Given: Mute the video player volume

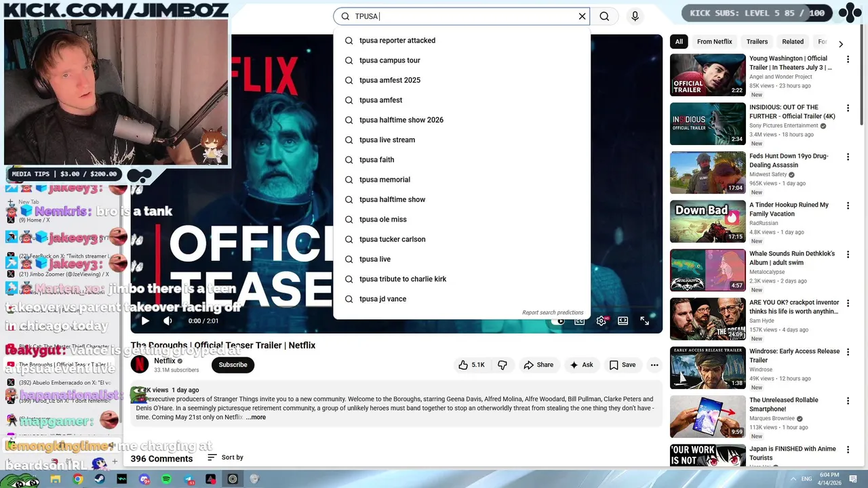Looking at the screenshot, I should [167, 321].
